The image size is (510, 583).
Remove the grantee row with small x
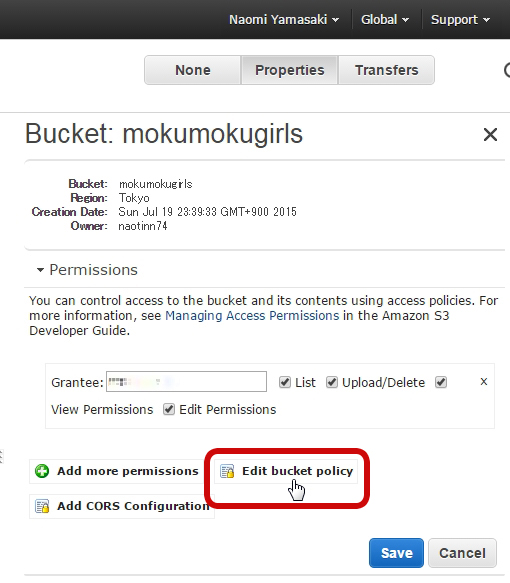pos(484,381)
